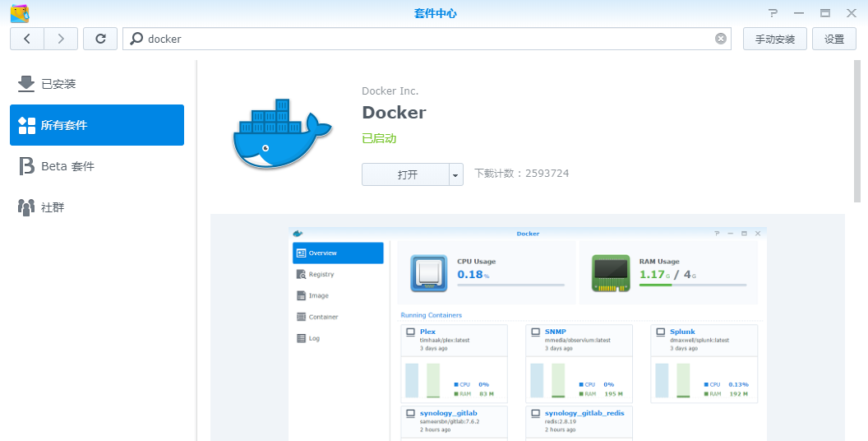Click the Registry icon in Docker preview
Viewport: 868px width, 441px height.
(x=301, y=274)
